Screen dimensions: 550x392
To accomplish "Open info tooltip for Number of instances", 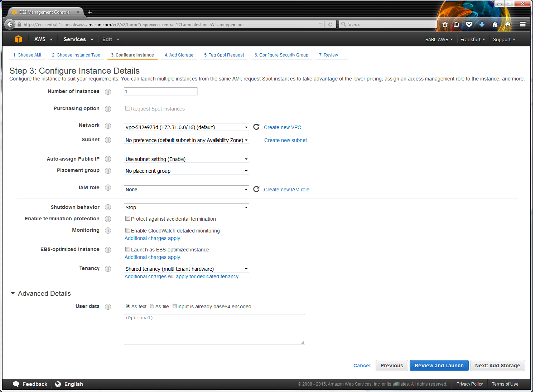I will (108, 92).
